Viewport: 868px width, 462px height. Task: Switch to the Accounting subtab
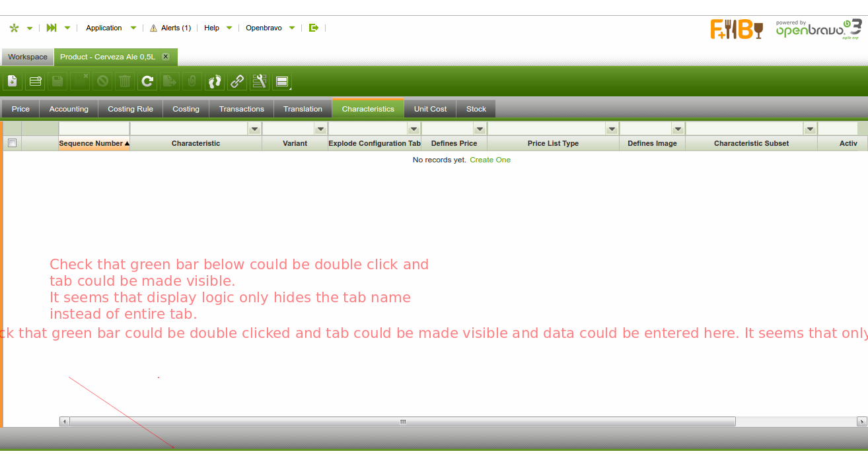point(69,109)
